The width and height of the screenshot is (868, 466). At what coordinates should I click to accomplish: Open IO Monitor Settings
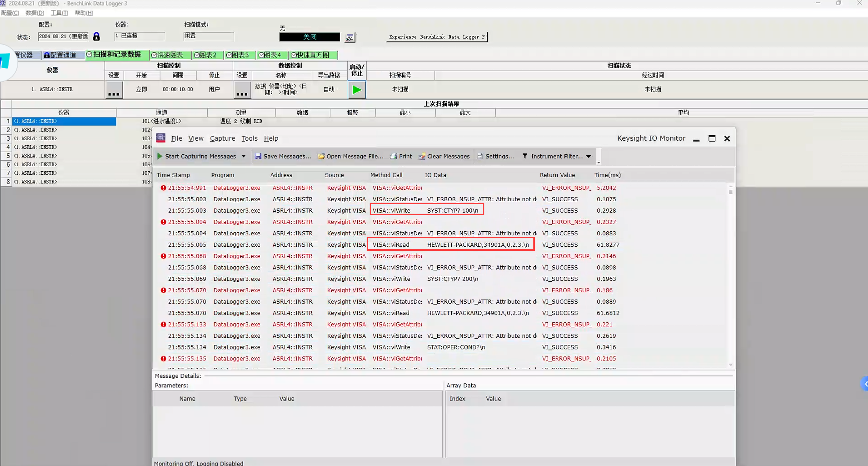pos(496,156)
